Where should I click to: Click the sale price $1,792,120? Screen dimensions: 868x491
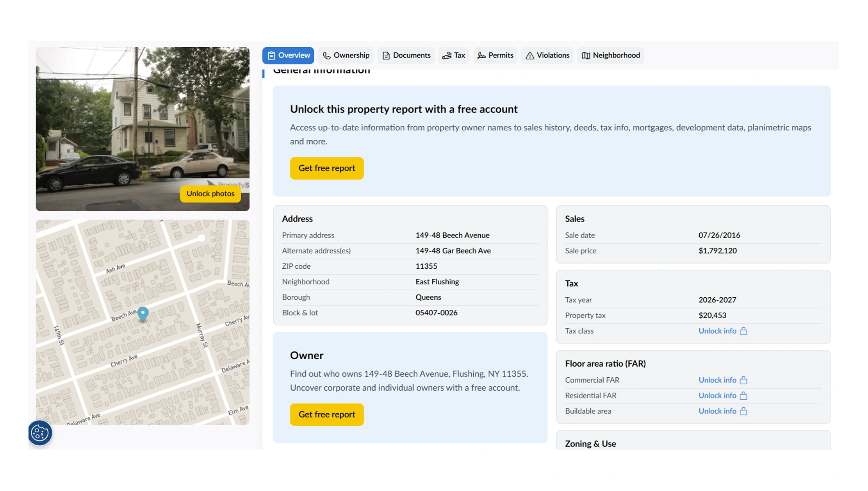click(717, 251)
